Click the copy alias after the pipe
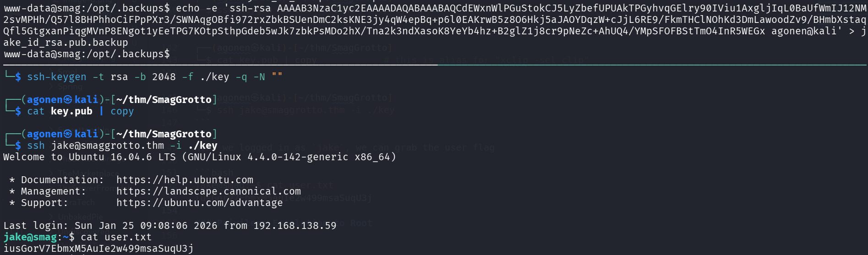868x255 pixels. click(122, 111)
